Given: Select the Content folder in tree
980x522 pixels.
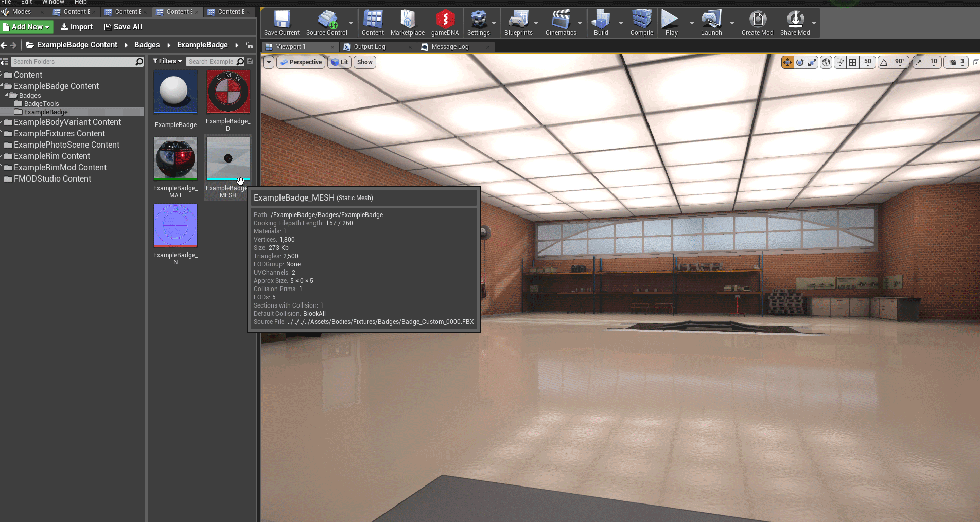Looking at the screenshot, I should click(28, 75).
